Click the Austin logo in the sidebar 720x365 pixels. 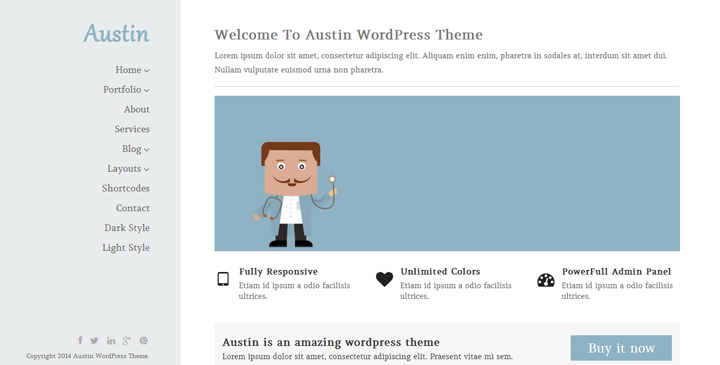click(117, 34)
